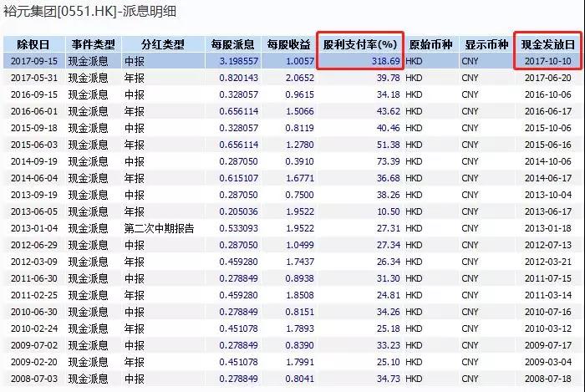Image resolution: width=585 pixels, height=392 pixels.
Task: Click the dividend value 0.615107
Action: point(239,178)
